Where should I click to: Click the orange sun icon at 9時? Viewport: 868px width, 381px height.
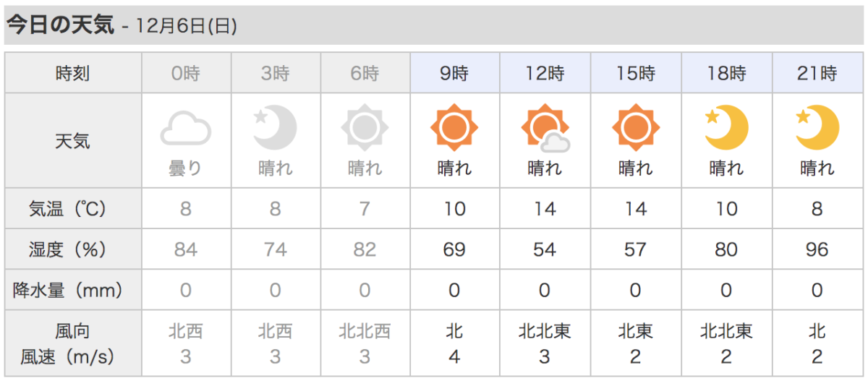pyautogui.click(x=454, y=128)
